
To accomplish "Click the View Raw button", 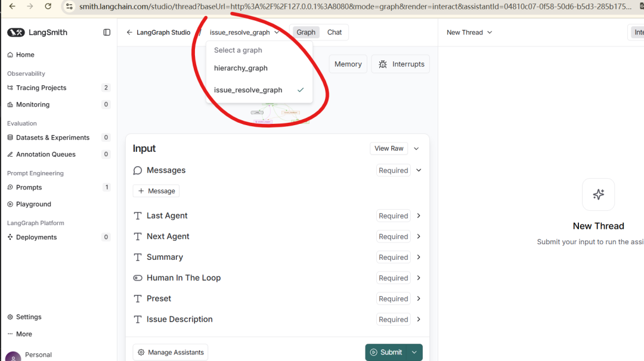I will [x=389, y=148].
